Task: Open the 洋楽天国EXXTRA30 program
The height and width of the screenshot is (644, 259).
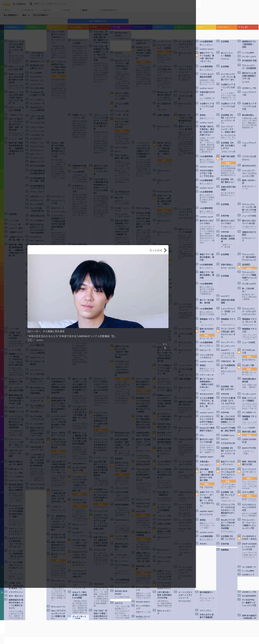Action: [207, 93]
